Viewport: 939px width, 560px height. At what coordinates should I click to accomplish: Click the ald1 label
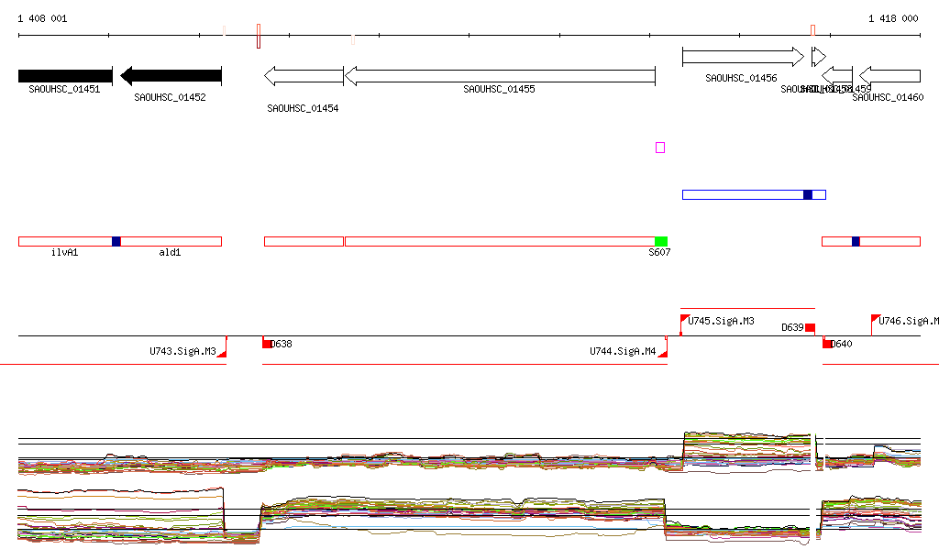170,252
